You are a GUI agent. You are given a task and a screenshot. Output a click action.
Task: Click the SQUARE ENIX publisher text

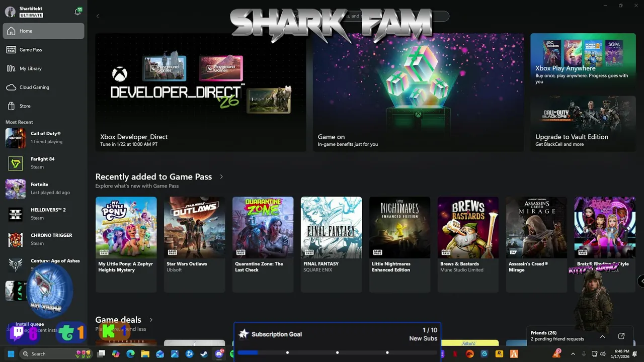(318, 270)
